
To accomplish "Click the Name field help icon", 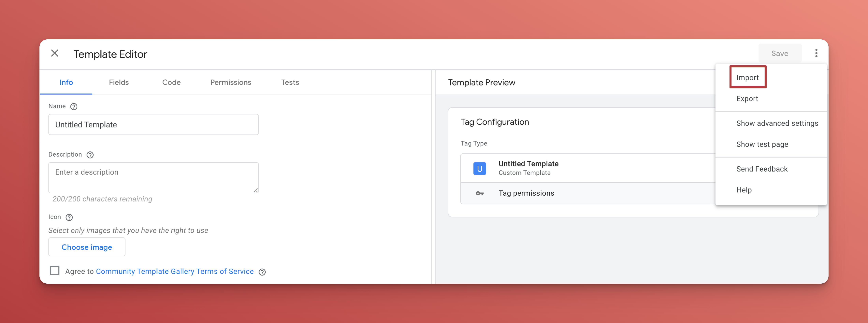I will click(x=74, y=107).
